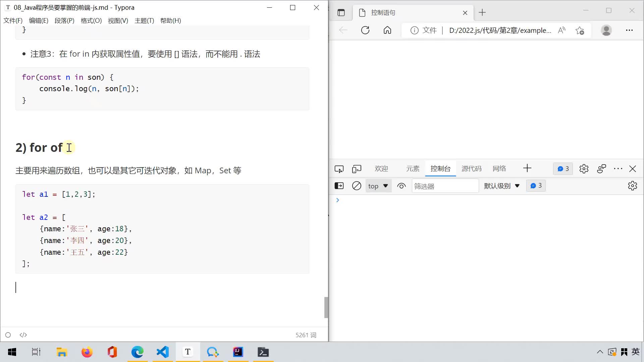Switch to the 欢迎 DevTools tab

point(381,169)
